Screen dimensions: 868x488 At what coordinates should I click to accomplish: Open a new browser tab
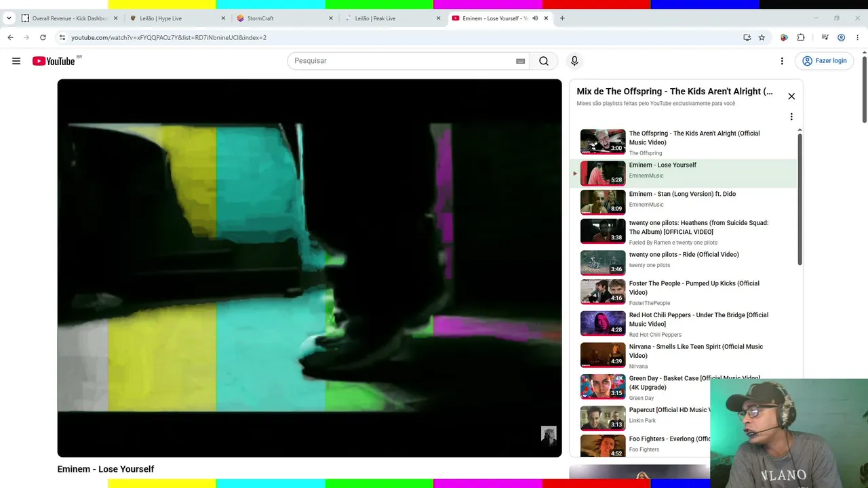[x=562, y=18]
